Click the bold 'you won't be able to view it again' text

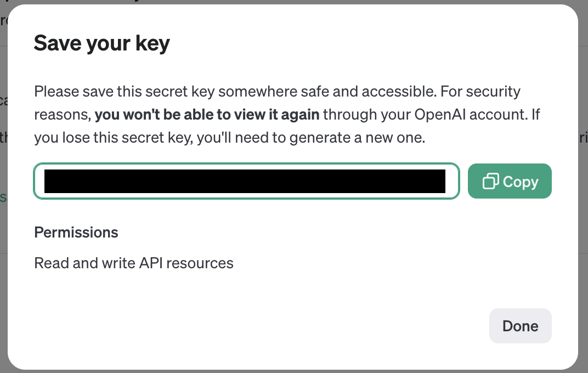point(207,114)
